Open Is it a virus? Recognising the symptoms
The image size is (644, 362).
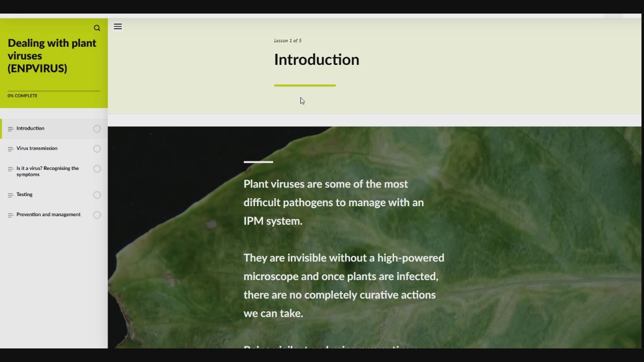(47, 171)
